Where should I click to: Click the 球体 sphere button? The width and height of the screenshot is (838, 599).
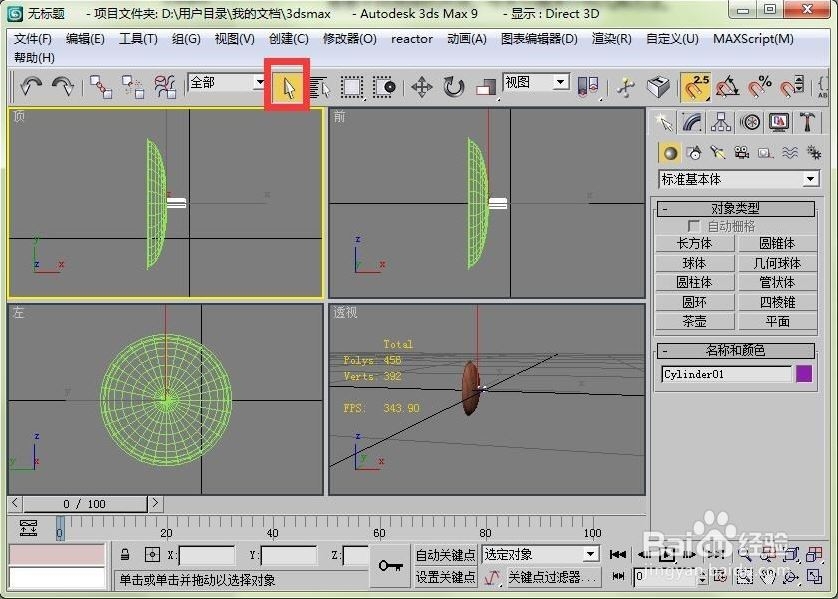click(x=695, y=263)
